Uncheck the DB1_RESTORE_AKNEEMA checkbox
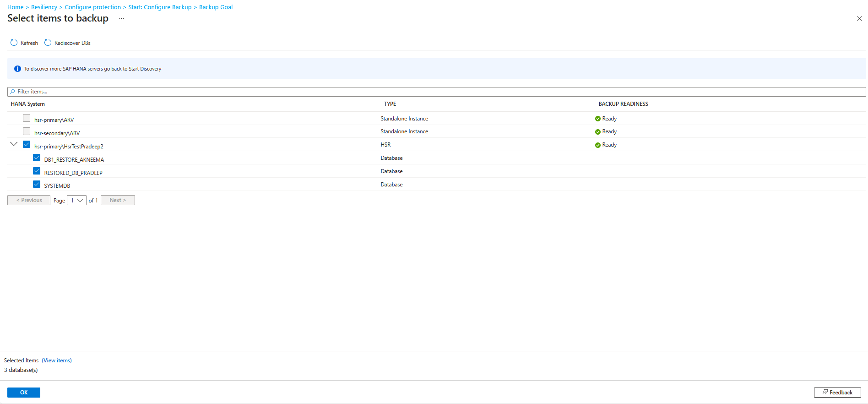Screen dimensions: 868x404 pos(37,158)
